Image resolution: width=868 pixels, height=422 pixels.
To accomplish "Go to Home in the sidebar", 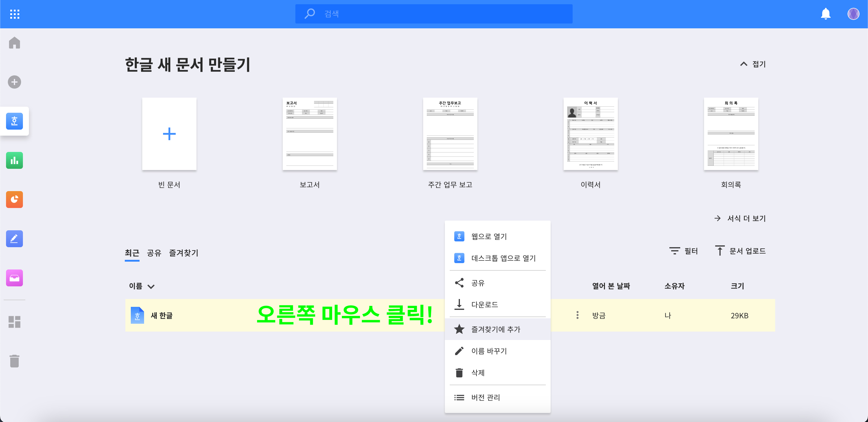I will [x=14, y=43].
